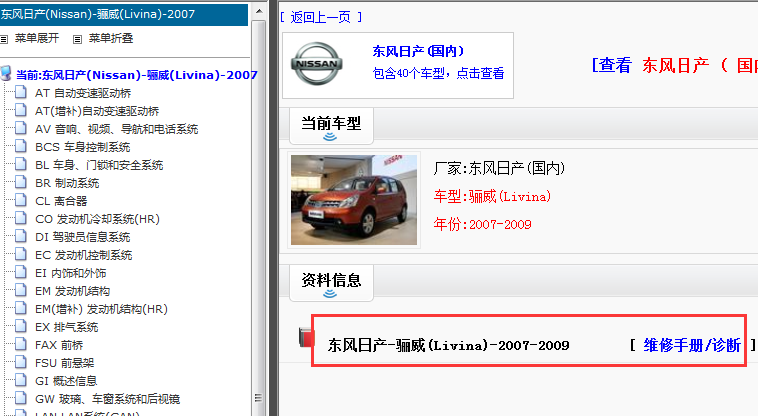The image size is (758, 416).
Task: Click the [查看 东风日产 link at top right
Action: (x=675, y=65)
